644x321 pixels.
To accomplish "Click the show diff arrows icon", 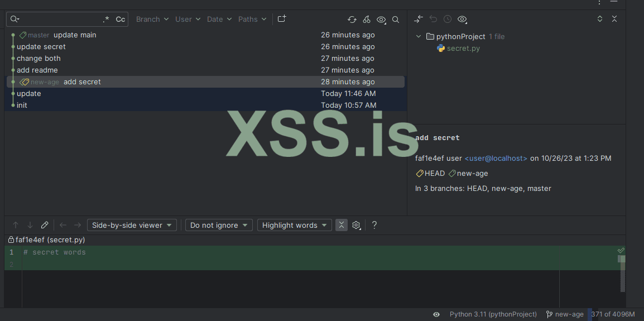I will (419, 19).
